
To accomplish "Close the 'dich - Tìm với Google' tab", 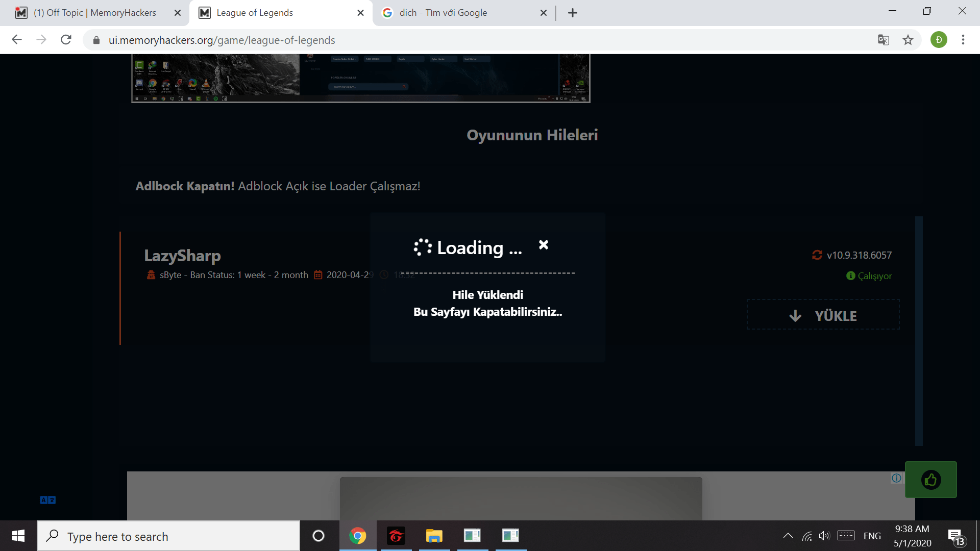I will [x=544, y=13].
